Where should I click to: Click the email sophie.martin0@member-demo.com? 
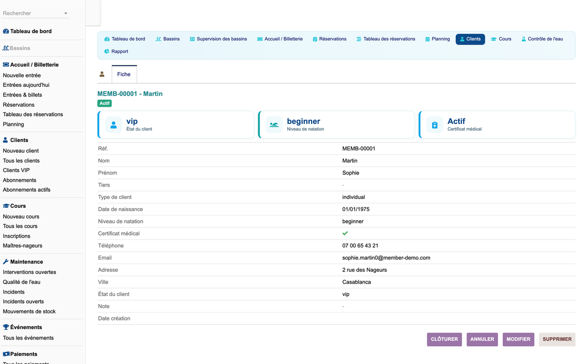(x=386, y=258)
